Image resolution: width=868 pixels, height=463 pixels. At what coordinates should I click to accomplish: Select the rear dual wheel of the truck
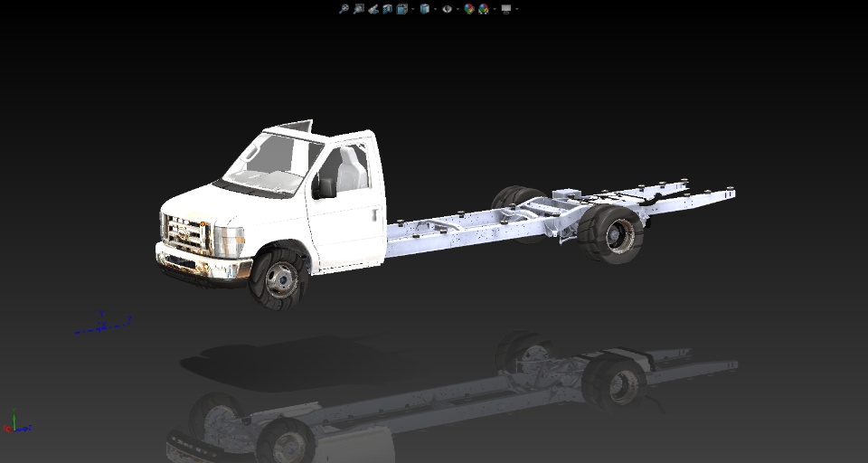coord(610,234)
